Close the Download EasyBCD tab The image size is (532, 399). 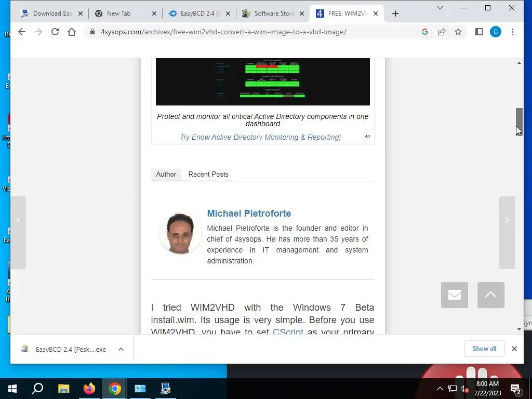point(81,14)
